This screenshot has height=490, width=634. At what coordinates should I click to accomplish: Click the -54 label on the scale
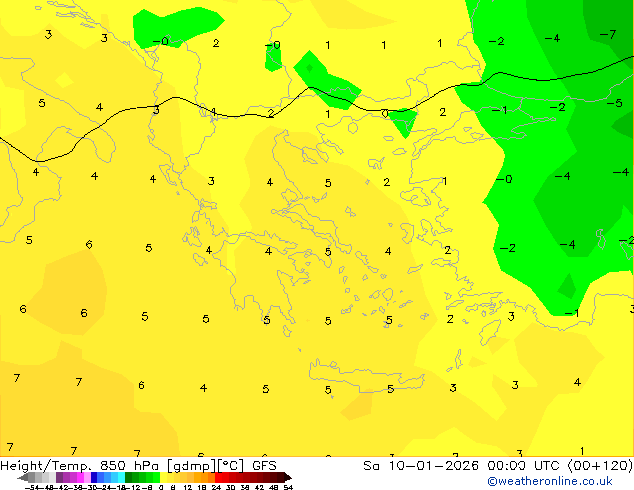(x=32, y=487)
